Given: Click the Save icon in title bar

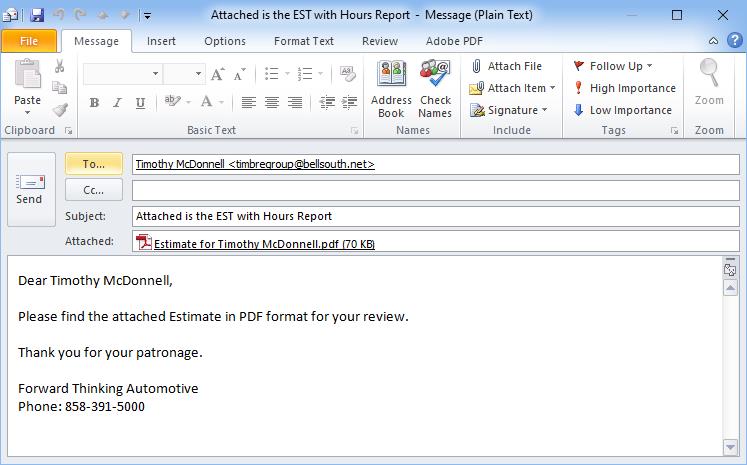Looking at the screenshot, I should point(37,16).
